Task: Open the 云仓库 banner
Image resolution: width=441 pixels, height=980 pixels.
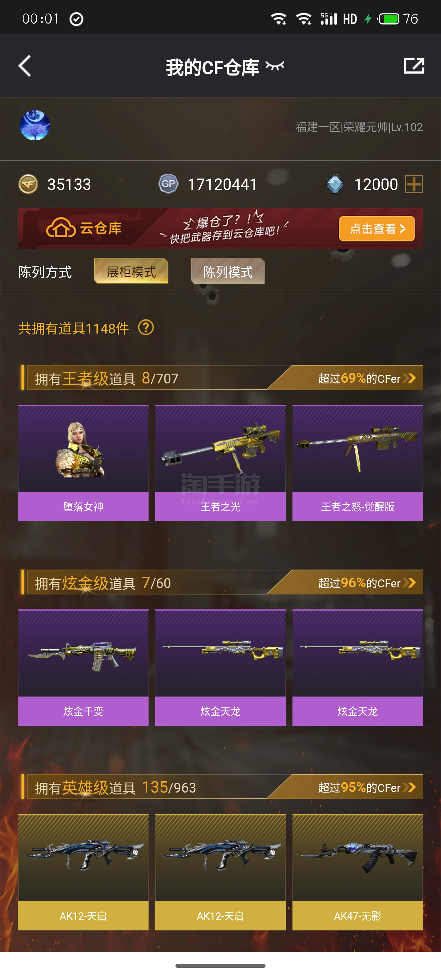Action: (x=220, y=228)
